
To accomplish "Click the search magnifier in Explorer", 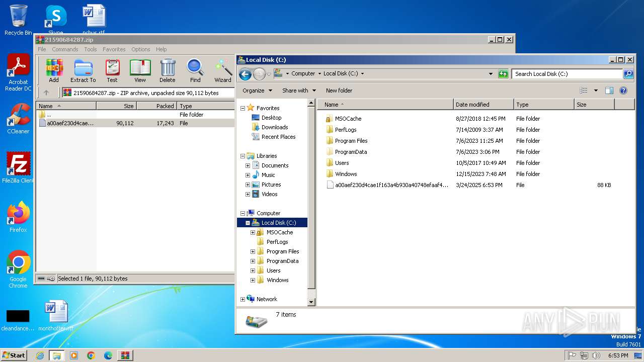I will click(x=628, y=74).
